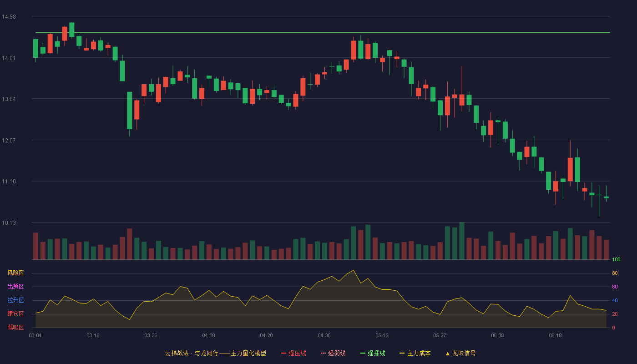
Task: Click the magenta 60 indicator scale label
Action: point(615,287)
